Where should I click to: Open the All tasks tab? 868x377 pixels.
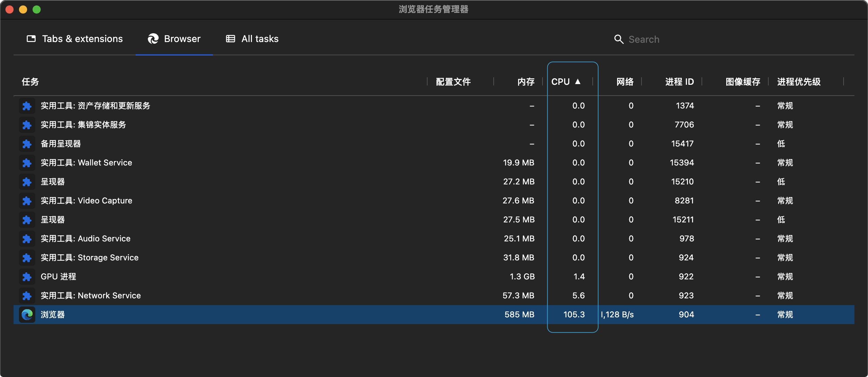pyautogui.click(x=252, y=39)
